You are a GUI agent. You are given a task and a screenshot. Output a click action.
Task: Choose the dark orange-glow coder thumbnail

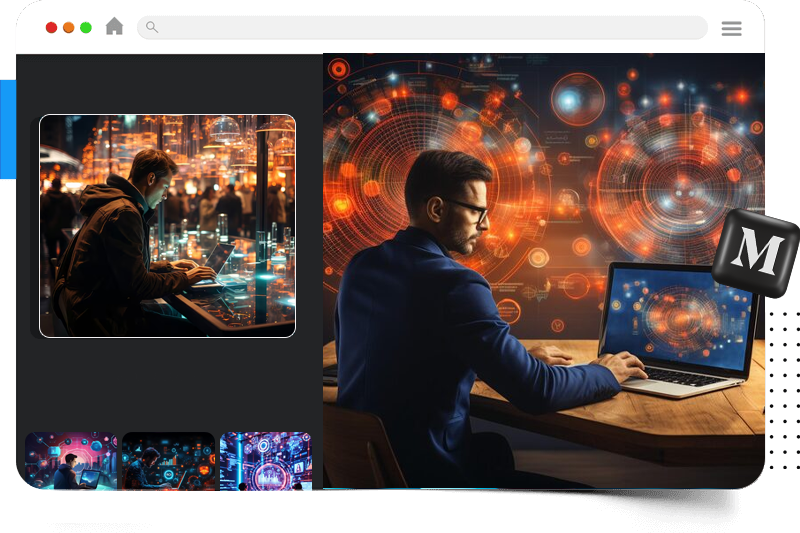click(168, 467)
